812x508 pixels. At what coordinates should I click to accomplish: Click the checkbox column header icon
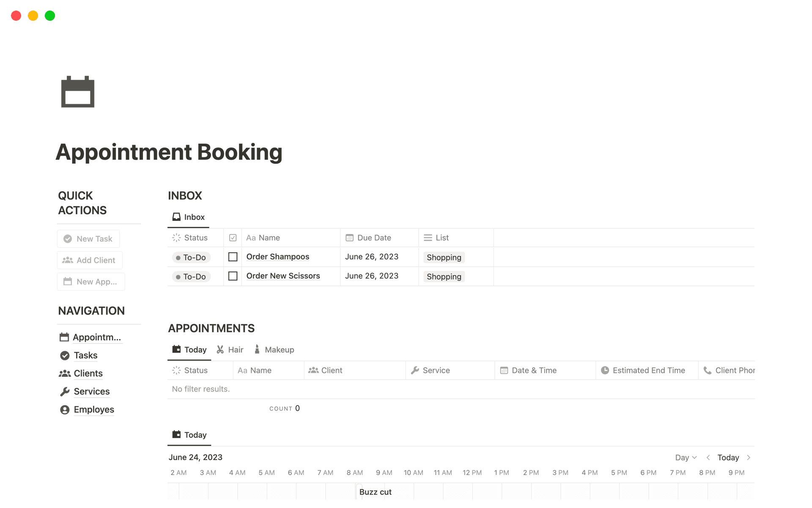coord(233,238)
